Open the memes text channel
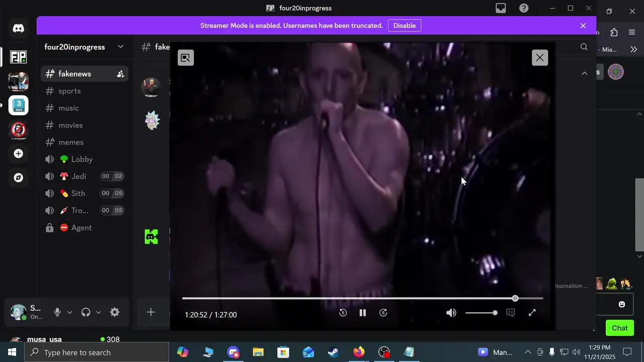This screenshot has width=644, height=362. [84, 142]
